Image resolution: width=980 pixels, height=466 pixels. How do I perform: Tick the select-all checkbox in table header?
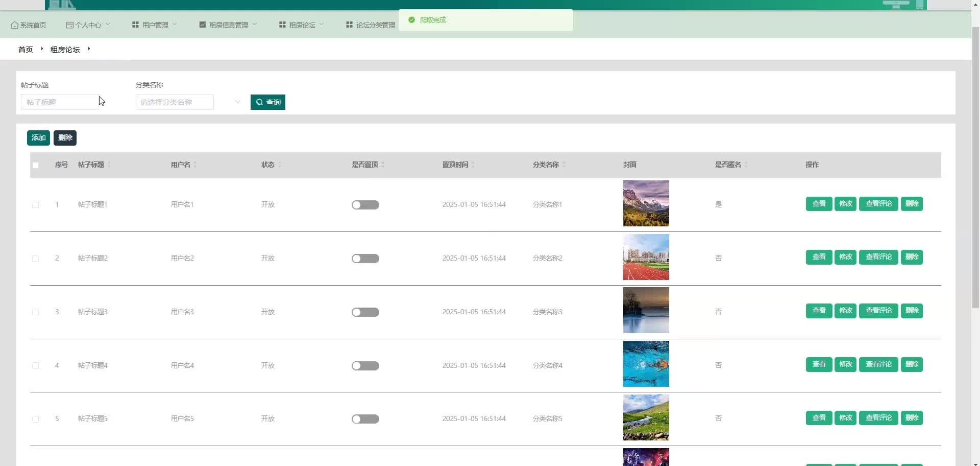(36, 165)
